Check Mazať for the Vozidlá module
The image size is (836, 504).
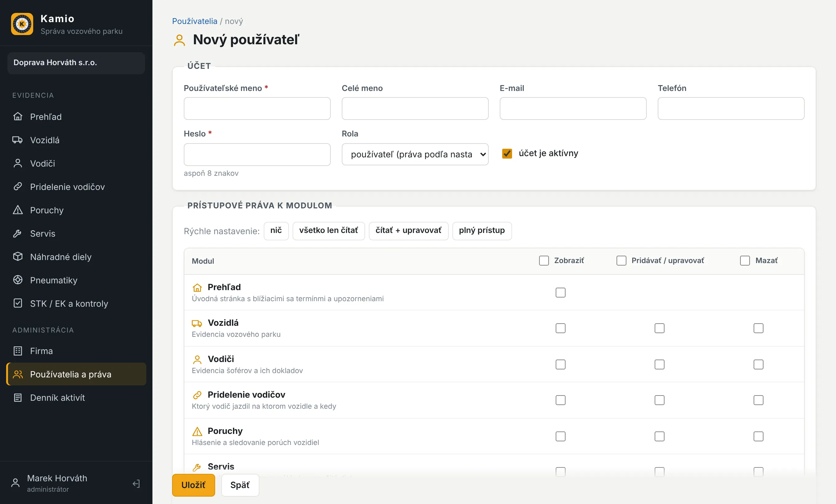758,328
